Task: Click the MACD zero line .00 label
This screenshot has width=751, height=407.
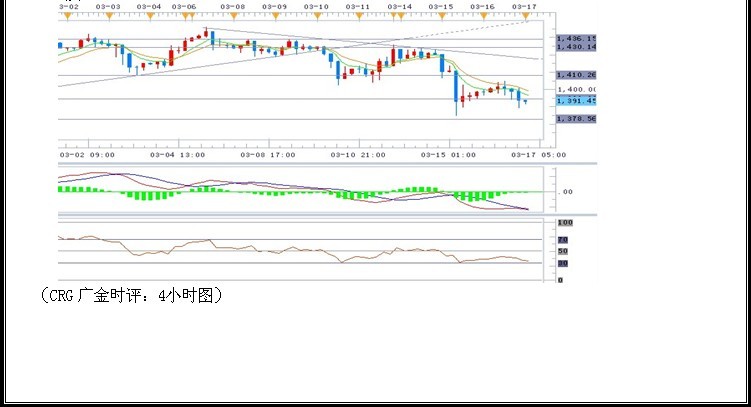Action: [567, 192]
